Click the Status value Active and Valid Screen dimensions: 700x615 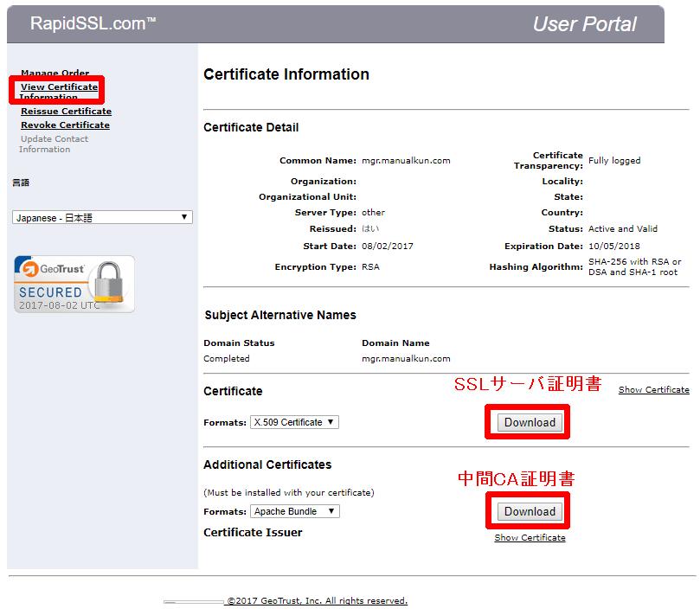pyautogui.click(x=623, y=228)
